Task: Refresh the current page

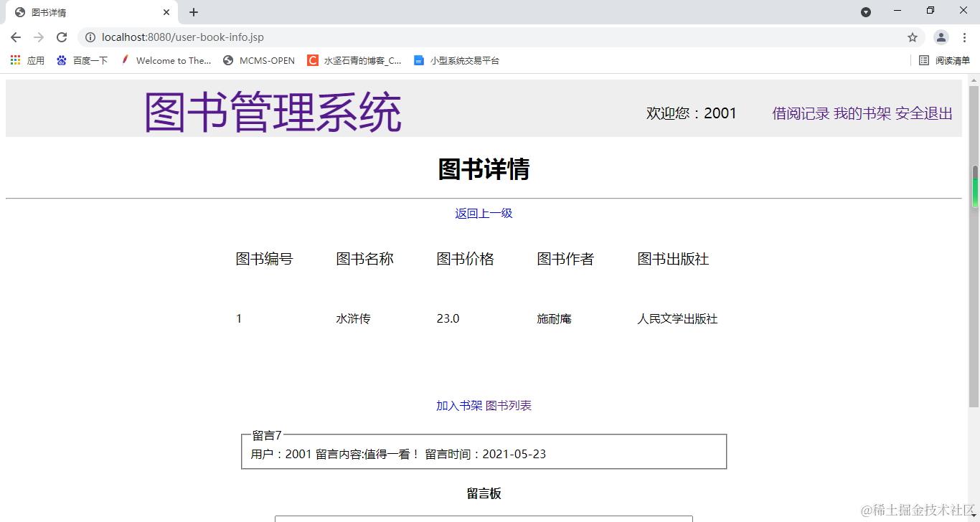Action: [x=62, y=37]
